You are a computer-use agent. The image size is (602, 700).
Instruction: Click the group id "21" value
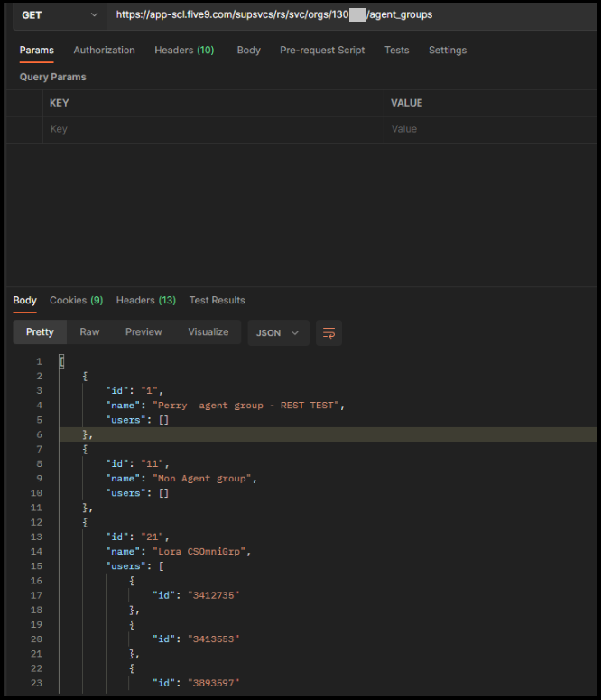tap(153, 537)
